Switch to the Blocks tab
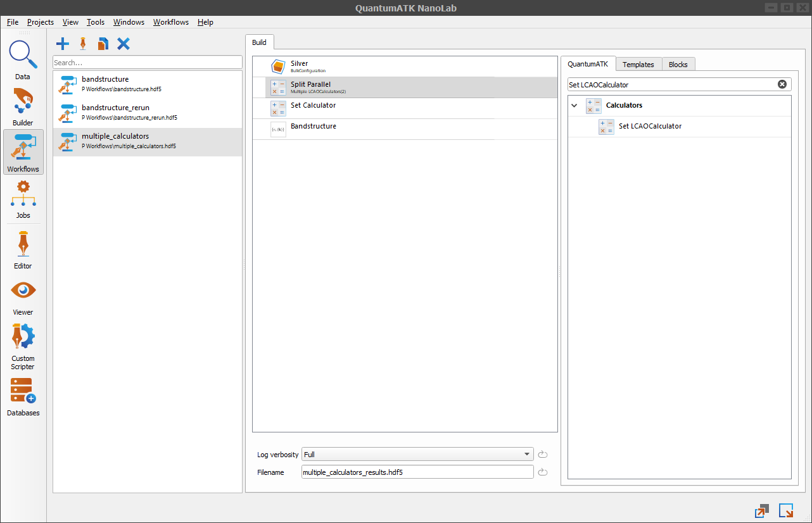 coord(678,64)
